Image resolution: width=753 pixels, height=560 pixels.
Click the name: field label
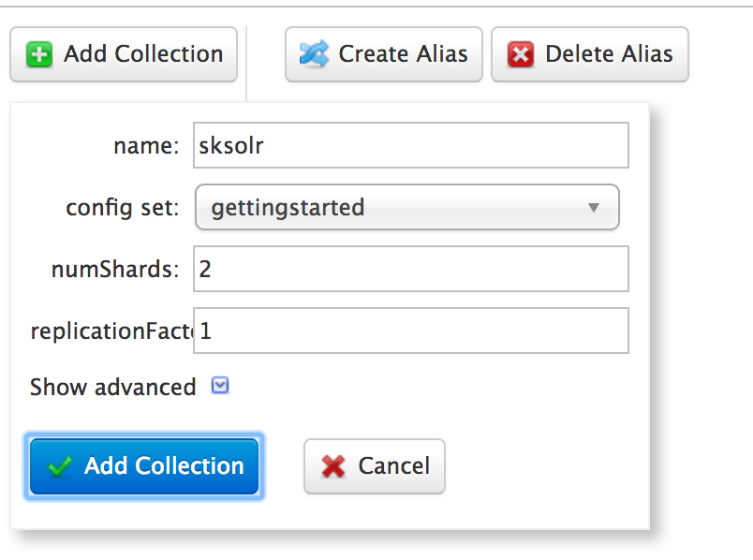(146, 146)
